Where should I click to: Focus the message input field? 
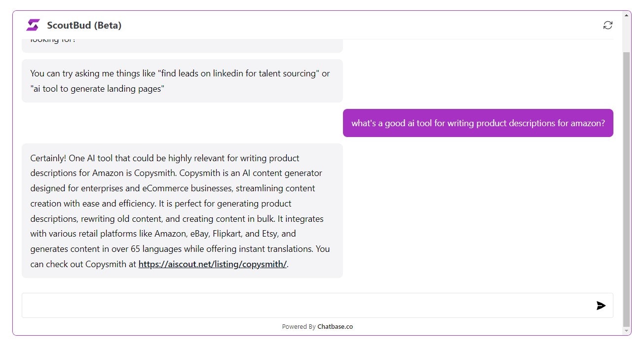tap(306, 306)
